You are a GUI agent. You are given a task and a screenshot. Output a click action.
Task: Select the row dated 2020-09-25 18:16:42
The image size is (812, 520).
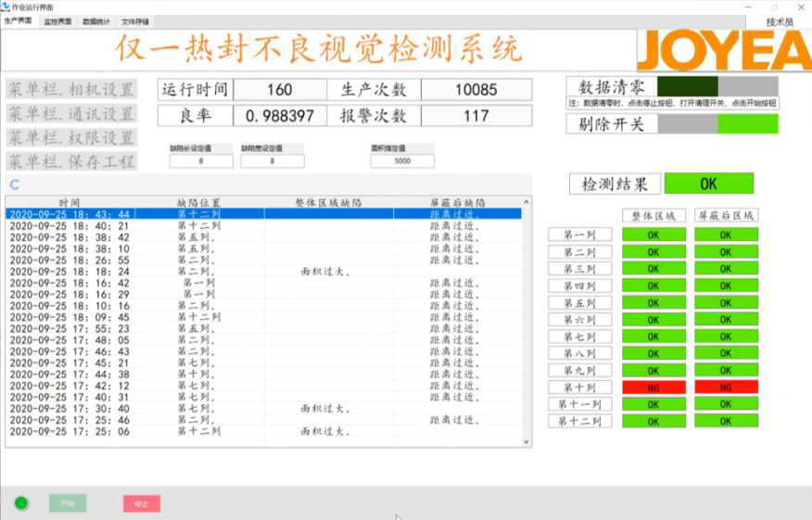pos(263,283)
